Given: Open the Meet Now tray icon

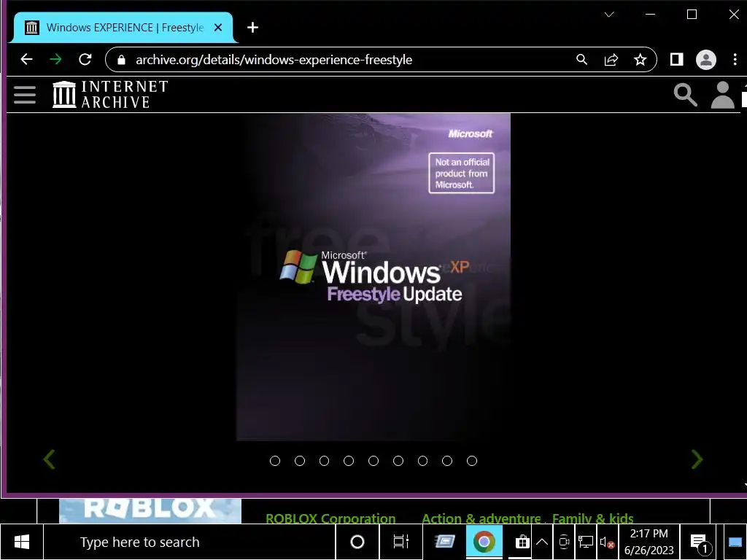Looking at the screenshot, I should coord(564,542).
